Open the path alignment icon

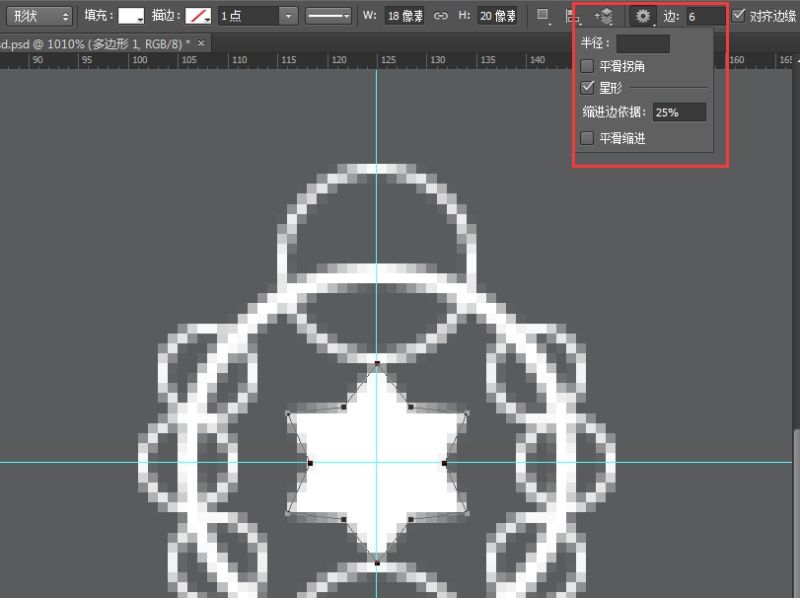[x=573, y=17]
